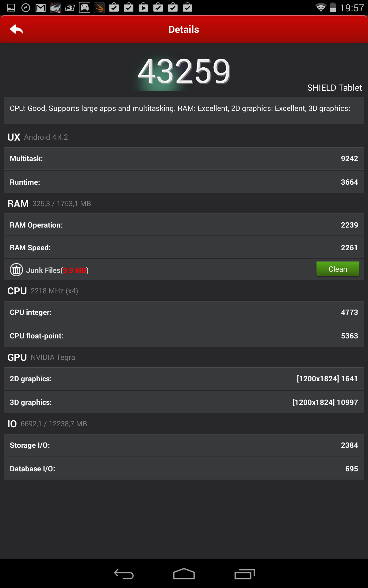368x588 pixels.
Task: Tap the battery icon in the status bar
Action: pyautogui.click(x=333, y=8)
